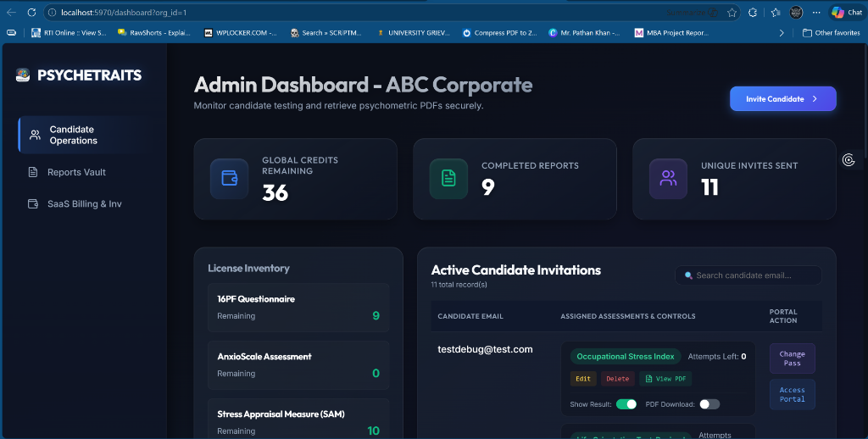868x439 pixels.
Task: Open the Other favorites folder
Action: (832, 33)
